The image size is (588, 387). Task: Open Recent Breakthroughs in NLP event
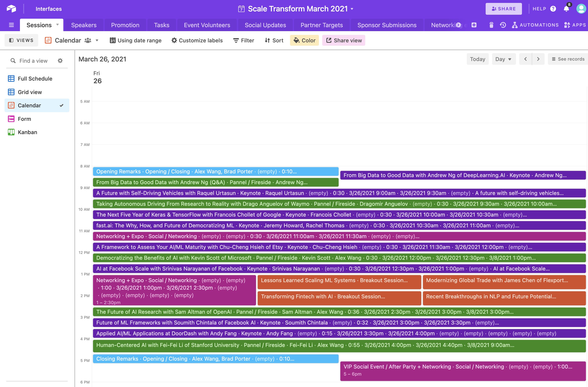pos(504,298)
